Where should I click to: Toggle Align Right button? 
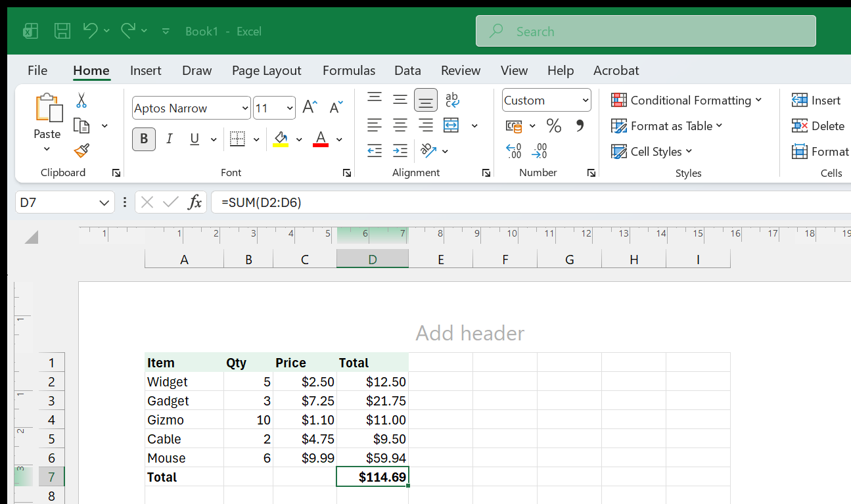[426, 125]
